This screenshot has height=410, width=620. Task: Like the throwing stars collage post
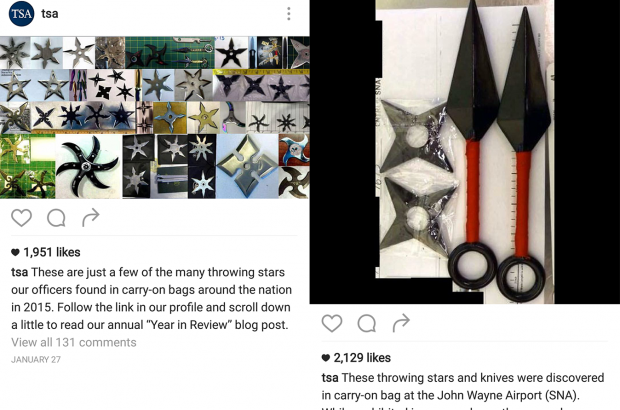pyautogui.click(x=21, y=218)
